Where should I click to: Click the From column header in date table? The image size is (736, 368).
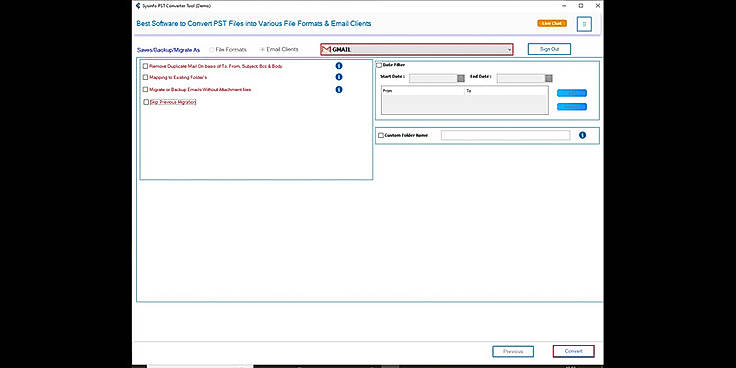pos(423,91)
